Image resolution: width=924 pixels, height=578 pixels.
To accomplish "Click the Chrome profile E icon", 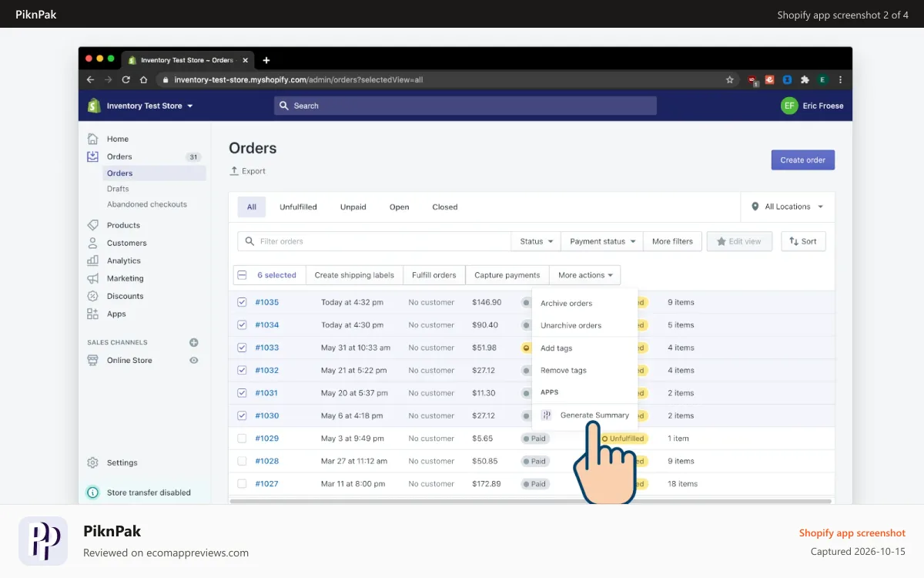I will [x=822, y=79].
